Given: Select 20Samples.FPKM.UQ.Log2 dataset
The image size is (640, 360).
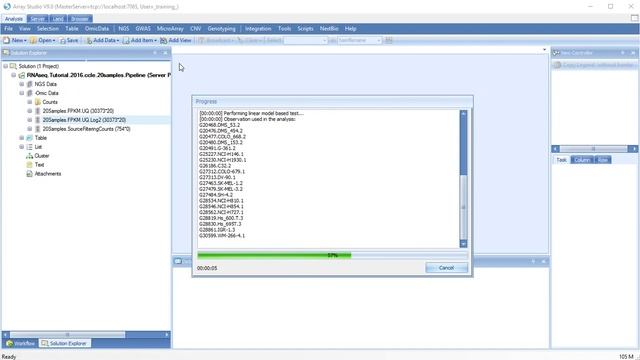Looking at the screenshot, I should (84, 120).
